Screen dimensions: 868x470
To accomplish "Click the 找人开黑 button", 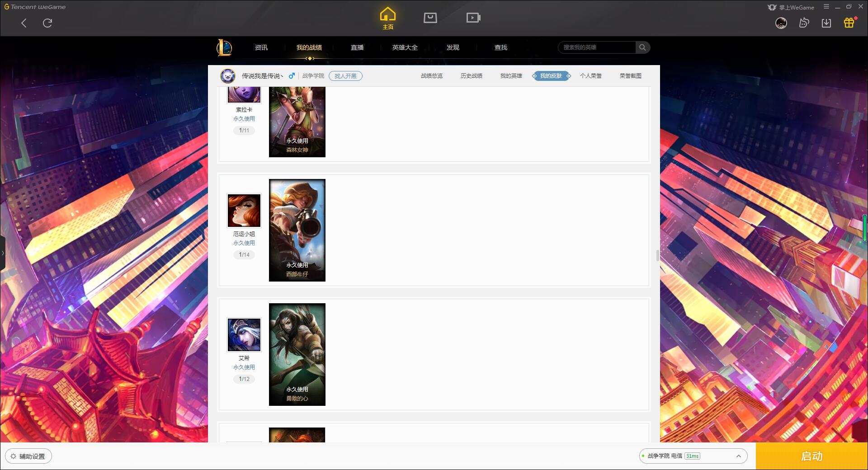I will click(x=345, y=76).
